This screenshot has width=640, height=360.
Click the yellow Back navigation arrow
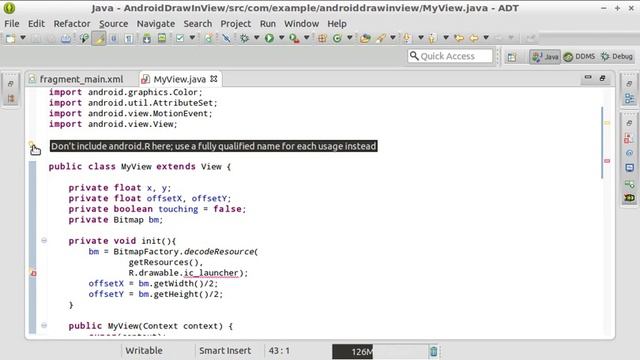tap(474, 38)
